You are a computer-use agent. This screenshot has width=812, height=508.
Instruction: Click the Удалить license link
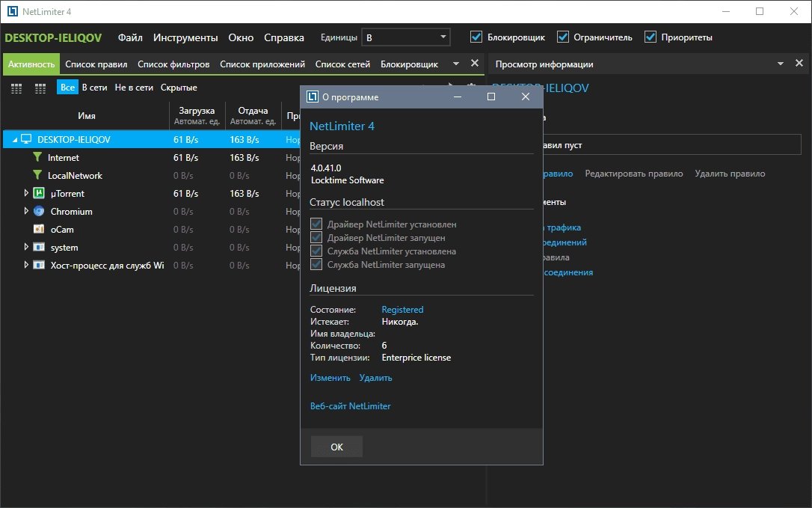pos(375,378)
